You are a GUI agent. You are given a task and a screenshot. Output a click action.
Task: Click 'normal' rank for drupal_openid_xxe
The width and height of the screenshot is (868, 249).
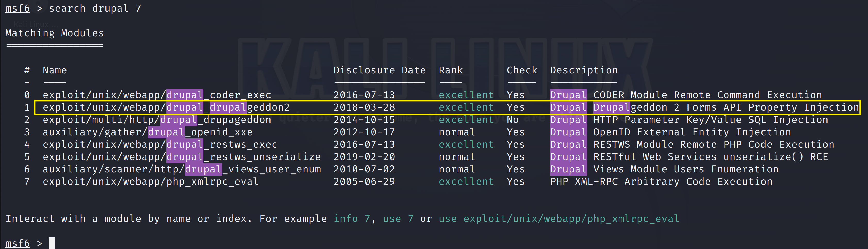[457, 132]
